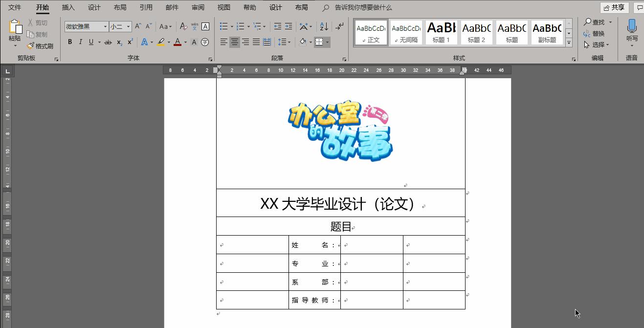Image resolution: width=644 pixels, height=328 pixels.
Task: Toggle underline on selected text
Action: [x=90, y=42]
